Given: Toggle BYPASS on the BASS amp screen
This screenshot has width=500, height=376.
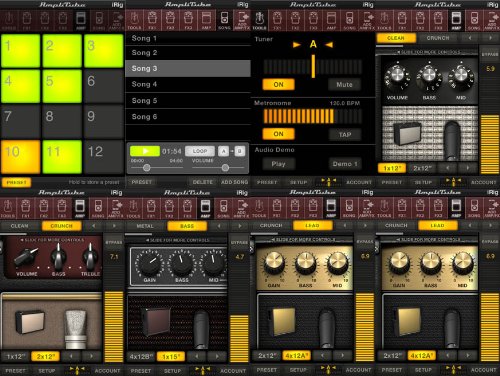Looking at the screenshot, I should pyautogui.click(x=239, y=242).
